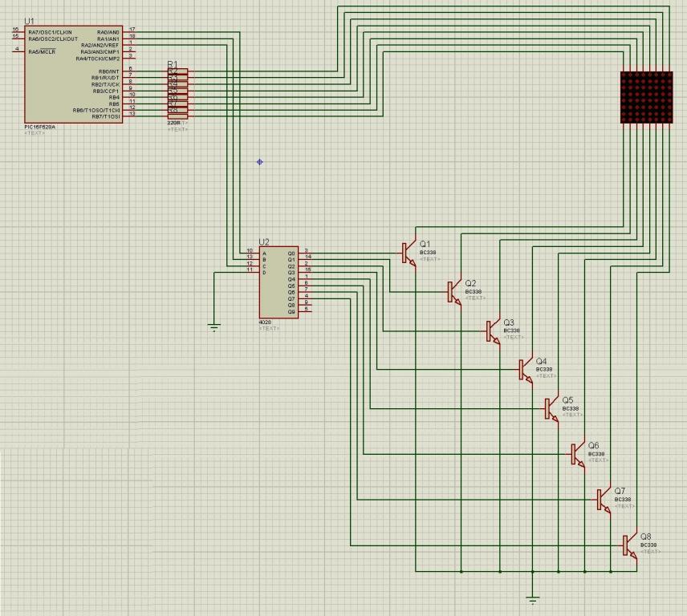This screenshot has width=687, height=616.
Task: Select transistor symbol Q2
Action: pos(454,292)
